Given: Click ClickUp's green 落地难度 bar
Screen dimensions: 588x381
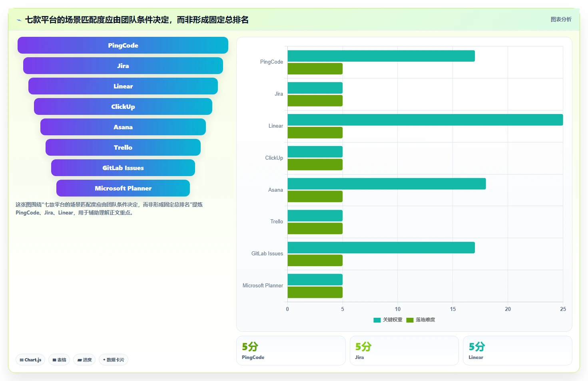Looking at the screenshot, I should (x=315, y=164).
